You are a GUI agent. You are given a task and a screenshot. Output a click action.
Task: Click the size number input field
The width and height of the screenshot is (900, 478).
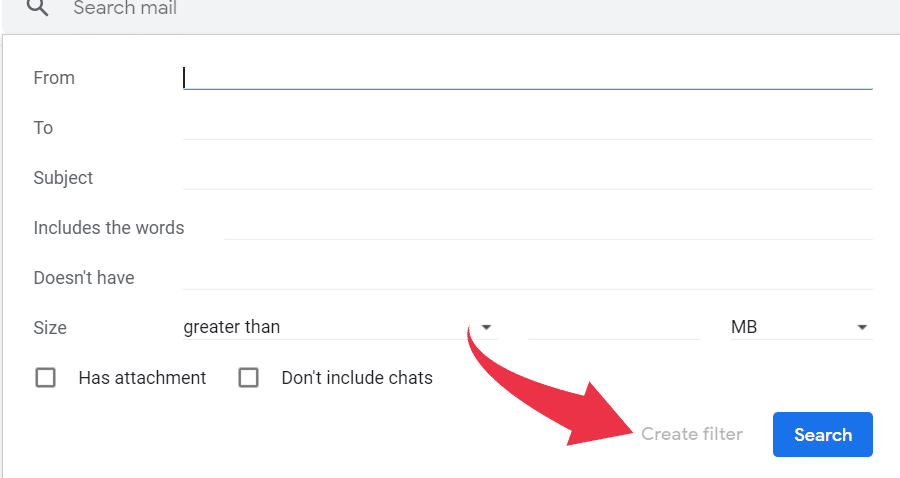pyautogui.click(x=614, y=327)
